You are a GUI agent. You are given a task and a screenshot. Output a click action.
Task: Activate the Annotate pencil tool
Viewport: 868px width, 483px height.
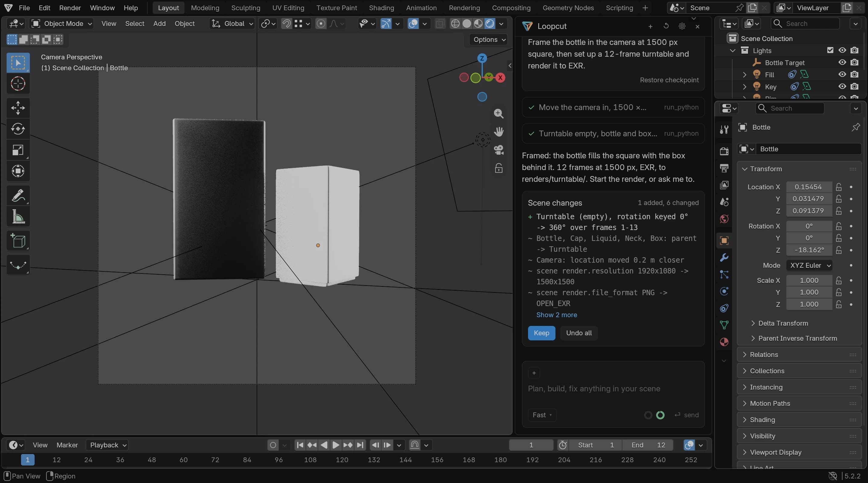[x=18, y=195]
